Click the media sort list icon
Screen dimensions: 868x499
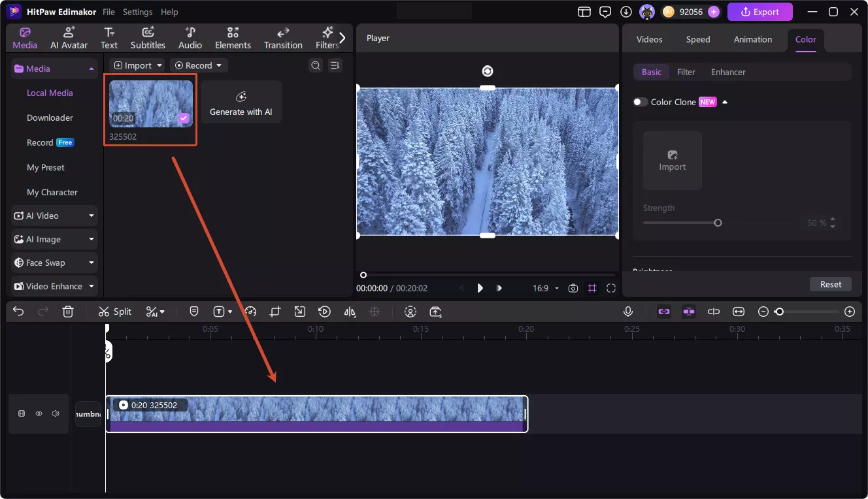[335, 65]
